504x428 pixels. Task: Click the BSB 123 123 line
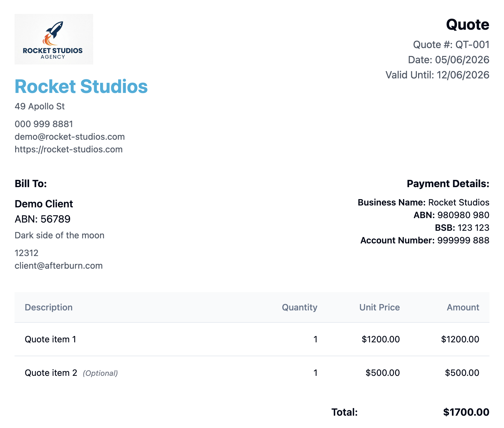(462, 228)
